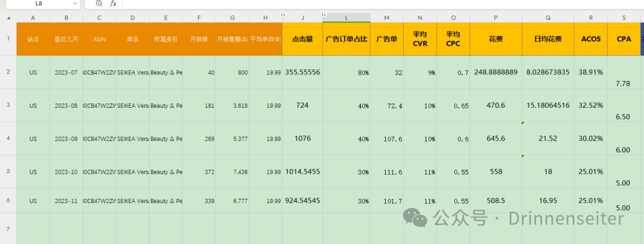Click the 2023-07 date cell
Viewport: 644px width, 244px height.
pos(66,72)
